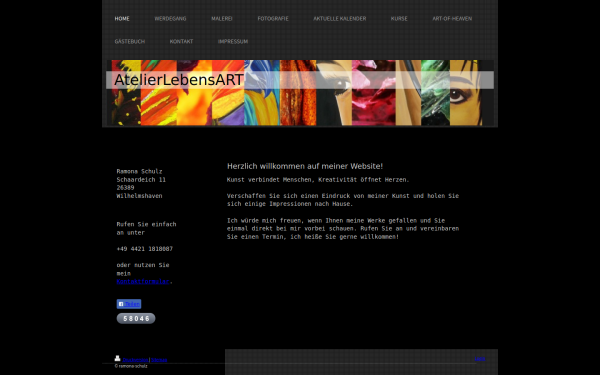
Task: Click the visitor counter showing 58046
Action: coord(136,318)
